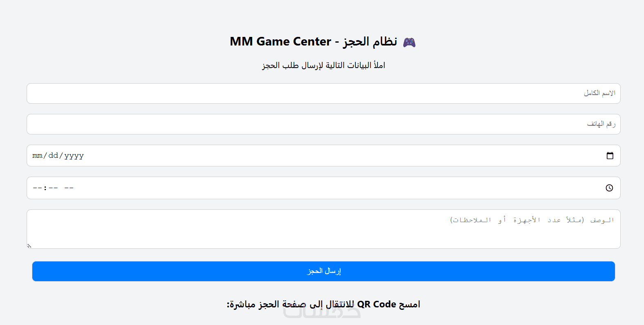Focus the رقم الهاتف (phone number) field
This screenshot has width=644, height=325.
pyautogui.click(x=323, y=124)
